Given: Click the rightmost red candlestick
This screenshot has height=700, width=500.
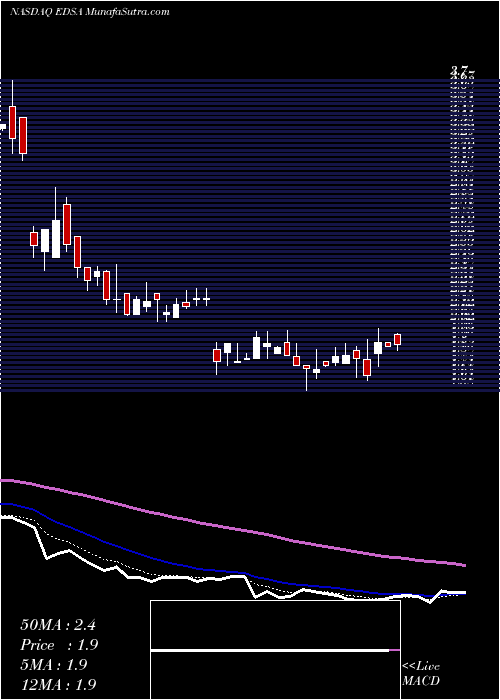Looking at the screenshot, I should 398,339.
